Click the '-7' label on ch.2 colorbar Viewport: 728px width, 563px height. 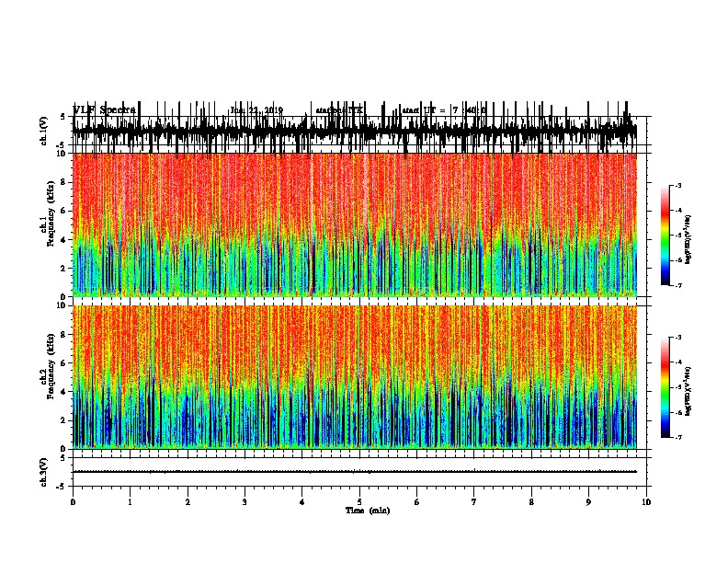pos(678,437)
